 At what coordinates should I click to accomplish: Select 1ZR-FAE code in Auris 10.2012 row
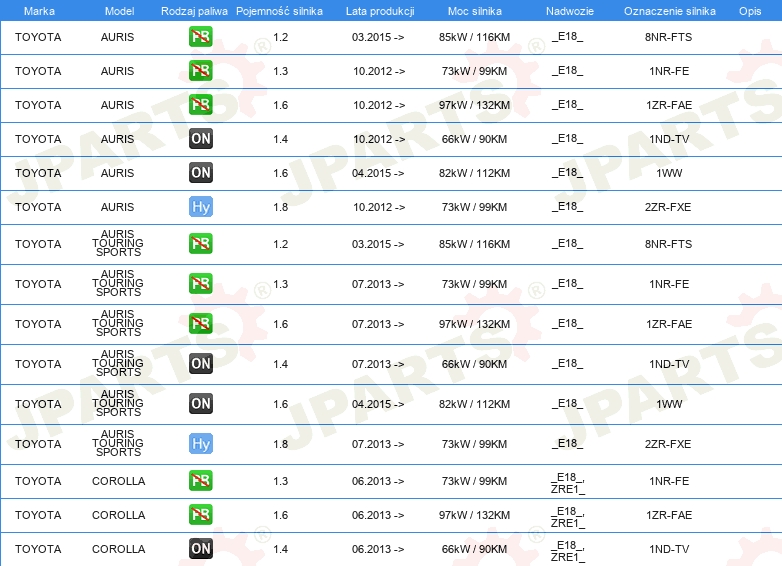point(669,105)
